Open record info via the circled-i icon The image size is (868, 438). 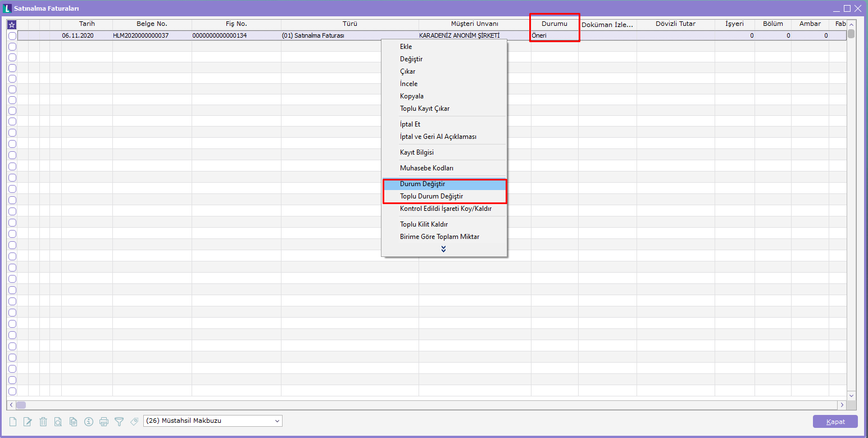[x=88, y=421]
